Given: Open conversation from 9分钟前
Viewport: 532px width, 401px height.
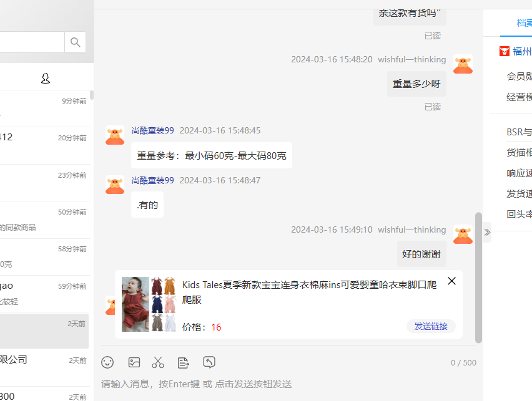Looking at the screenshot, I should point(45,109).
